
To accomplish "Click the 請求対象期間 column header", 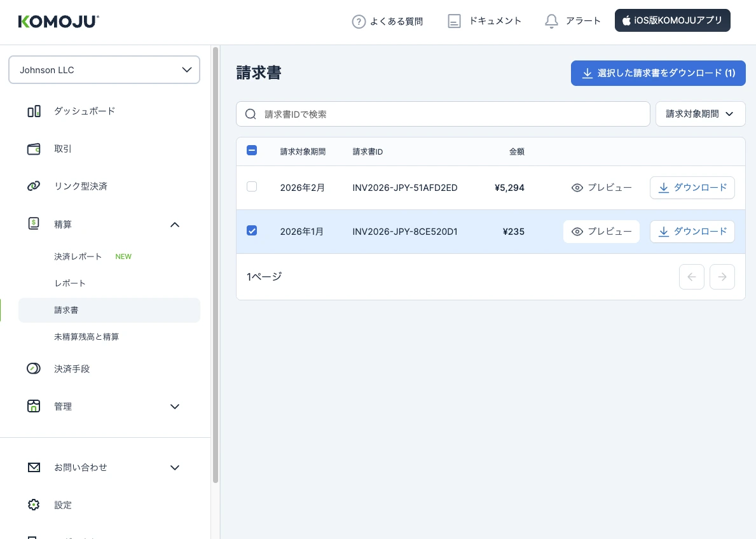I will coord(303,151).
